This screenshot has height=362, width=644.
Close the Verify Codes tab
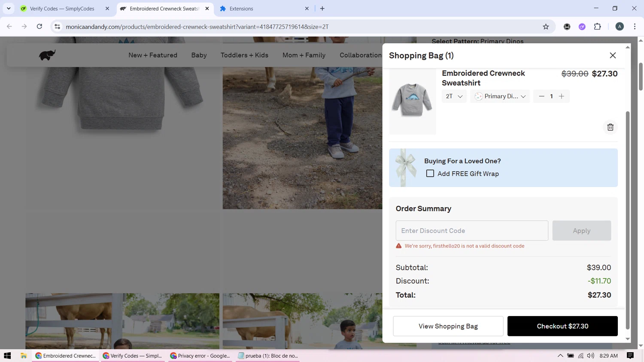point(107,9)
